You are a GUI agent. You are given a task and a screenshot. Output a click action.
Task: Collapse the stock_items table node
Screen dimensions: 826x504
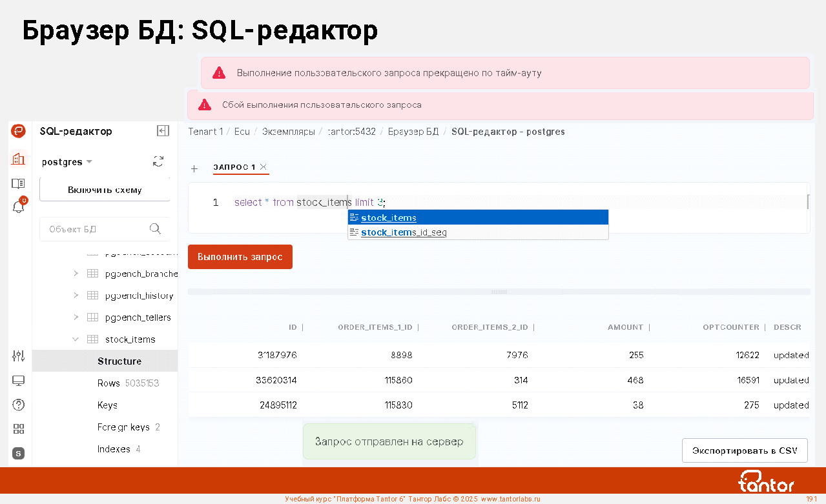point(76,339)
